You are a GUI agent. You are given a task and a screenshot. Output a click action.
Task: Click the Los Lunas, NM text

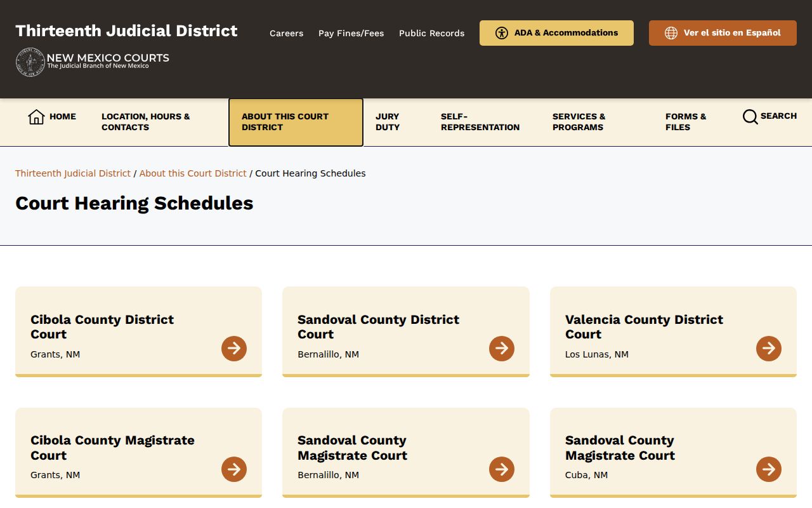[597, 354]
